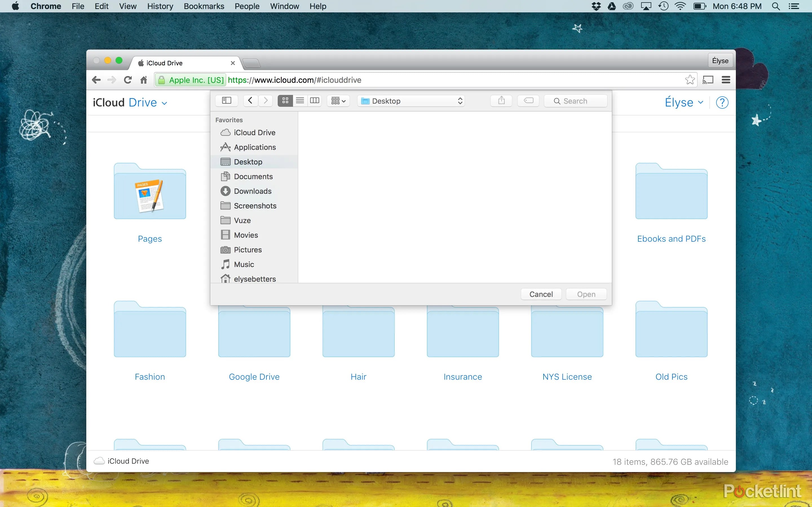Open the item arrangement dropdown
The height and width of the screenshot is (507, 812).
(338, 101)
